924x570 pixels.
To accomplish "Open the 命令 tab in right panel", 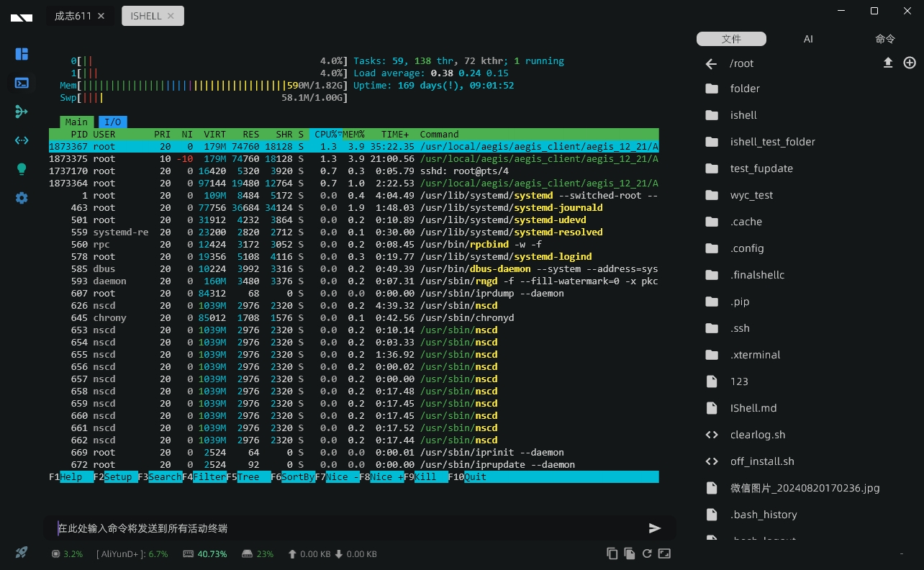I will point(885,39).
